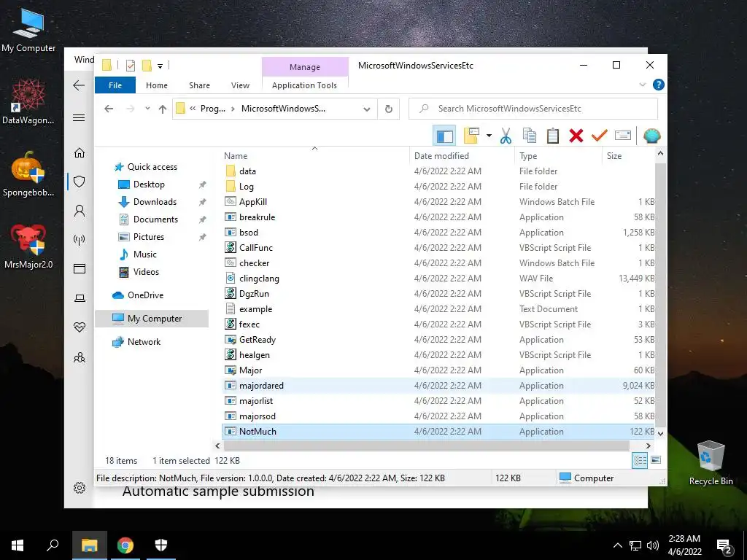Open the address bar history dropdown

coord(367,109)
